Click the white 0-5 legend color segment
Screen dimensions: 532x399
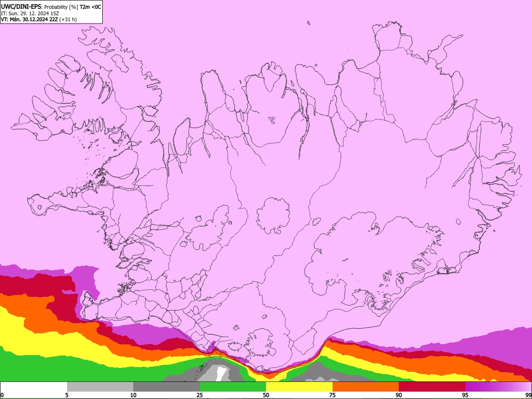pos(34,387)
